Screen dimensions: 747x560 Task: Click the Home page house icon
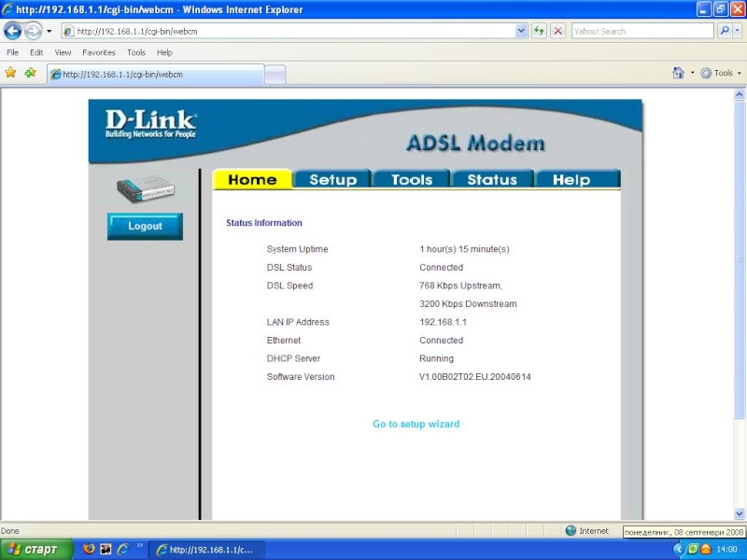679,73
